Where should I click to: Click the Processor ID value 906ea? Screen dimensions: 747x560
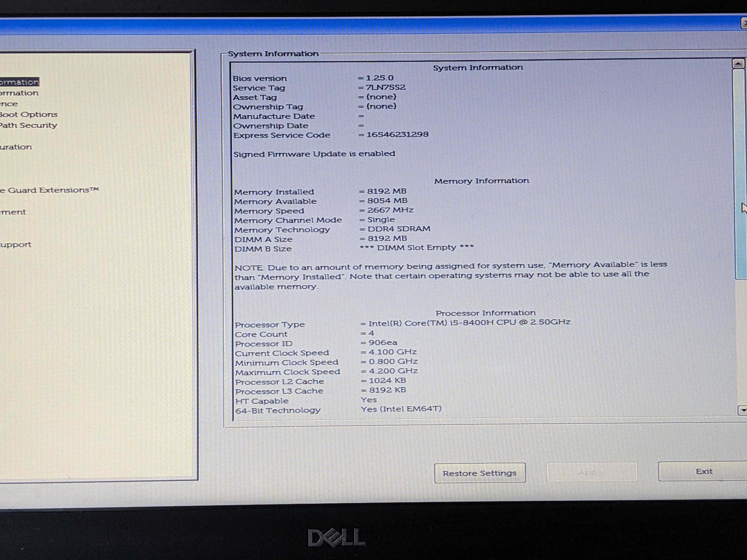383,342
